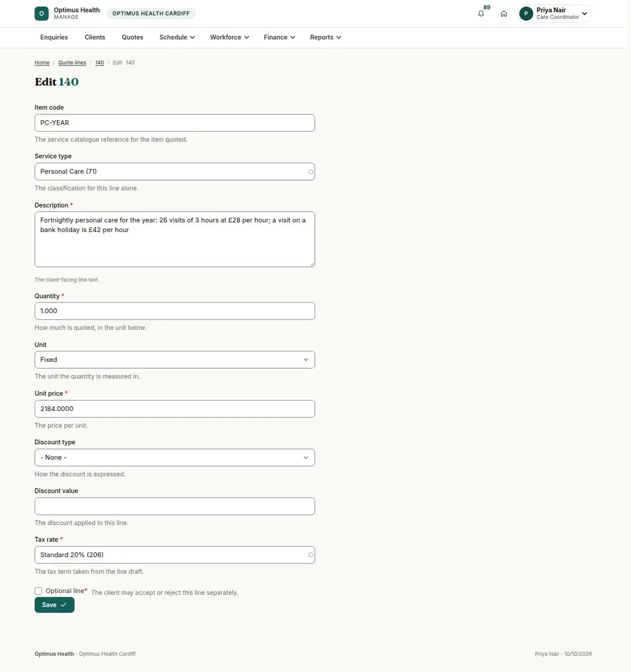Click into the Discount value field
Viewport: 631px width, 672px height.
175,506
